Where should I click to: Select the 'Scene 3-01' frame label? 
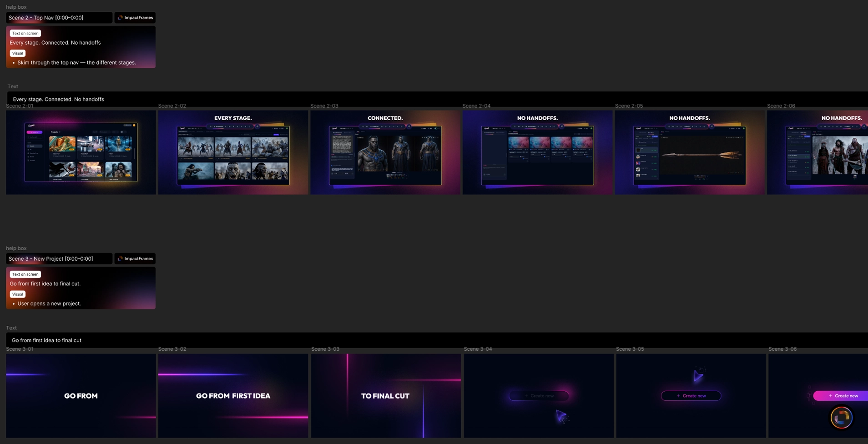[20, 349]
